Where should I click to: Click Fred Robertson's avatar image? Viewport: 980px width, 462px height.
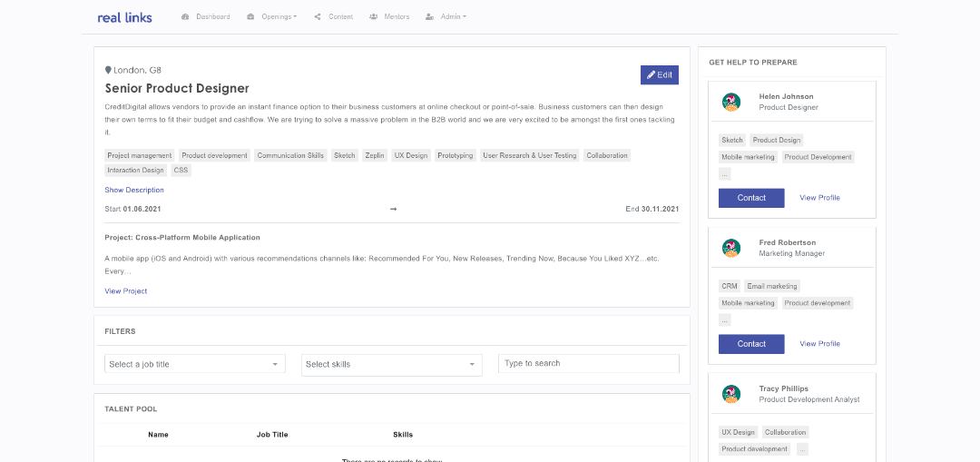pos(731,248)
